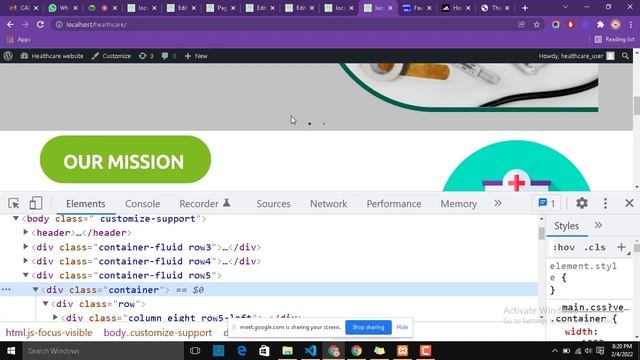The width and height of the screenshot is (640, 360).
Task: Open comments in the WordPress admin bar
Action: [169, 56]
